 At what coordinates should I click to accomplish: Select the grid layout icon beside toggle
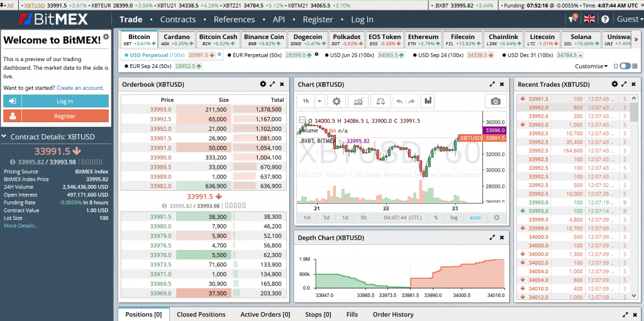pos(635,66)
